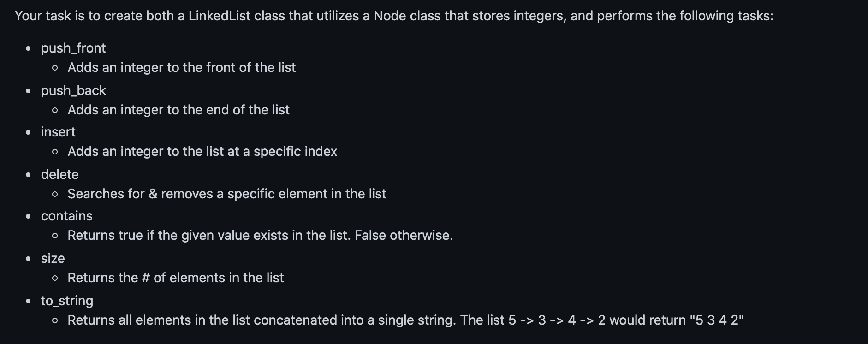Click 'False otherwise.' in contains description

coord(404,236)
